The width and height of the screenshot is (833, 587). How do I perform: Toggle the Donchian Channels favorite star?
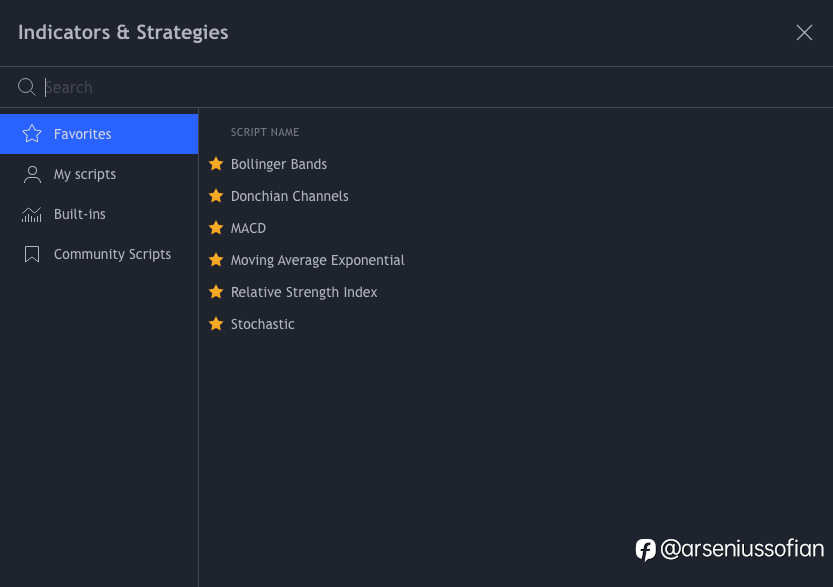click(216, 196)
